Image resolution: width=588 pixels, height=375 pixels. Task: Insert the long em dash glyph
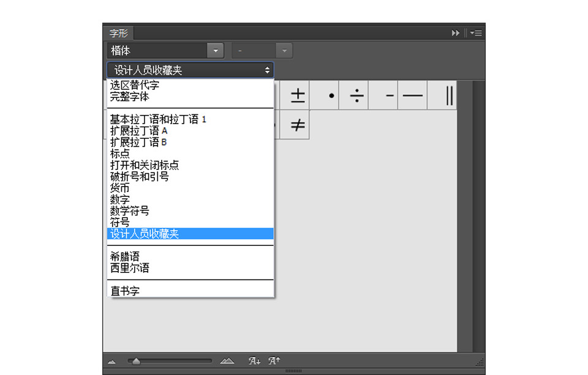click(412, 95)
